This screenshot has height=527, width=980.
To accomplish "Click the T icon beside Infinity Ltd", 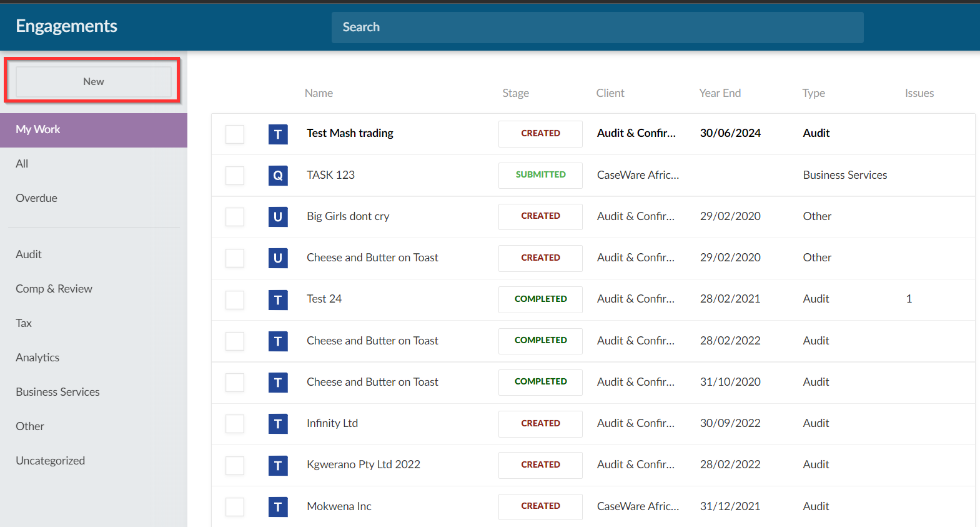I will tap(278, 424).
